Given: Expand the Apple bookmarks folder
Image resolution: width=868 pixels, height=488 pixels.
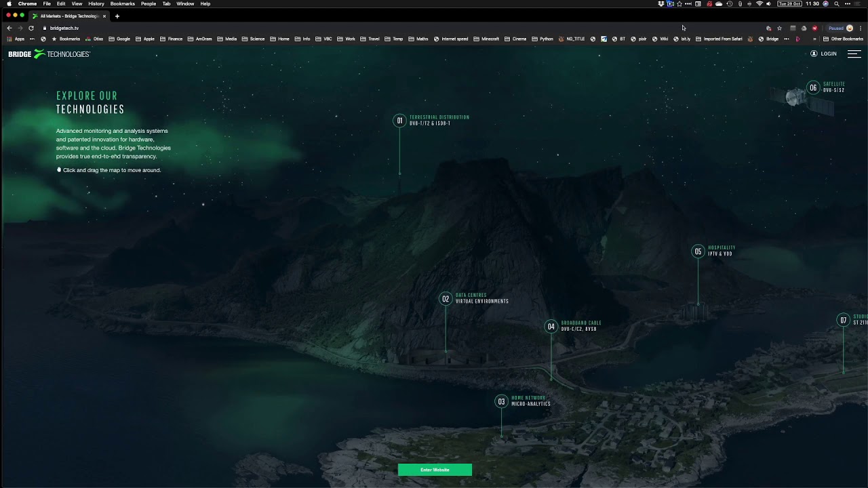Looking at the screenshot, I should (145, 39).
